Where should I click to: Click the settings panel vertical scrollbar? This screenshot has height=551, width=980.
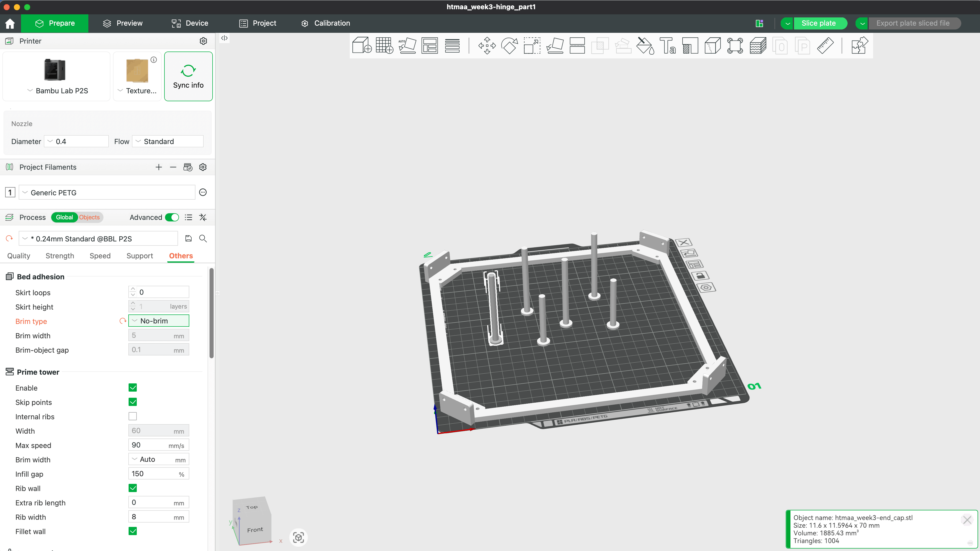(x=212, y=313)
